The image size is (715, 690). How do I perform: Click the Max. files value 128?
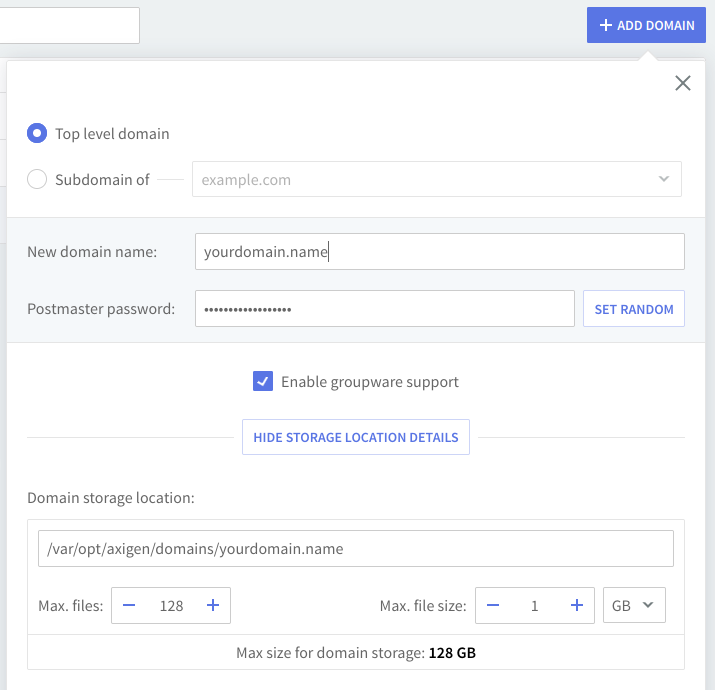point(171,605)
